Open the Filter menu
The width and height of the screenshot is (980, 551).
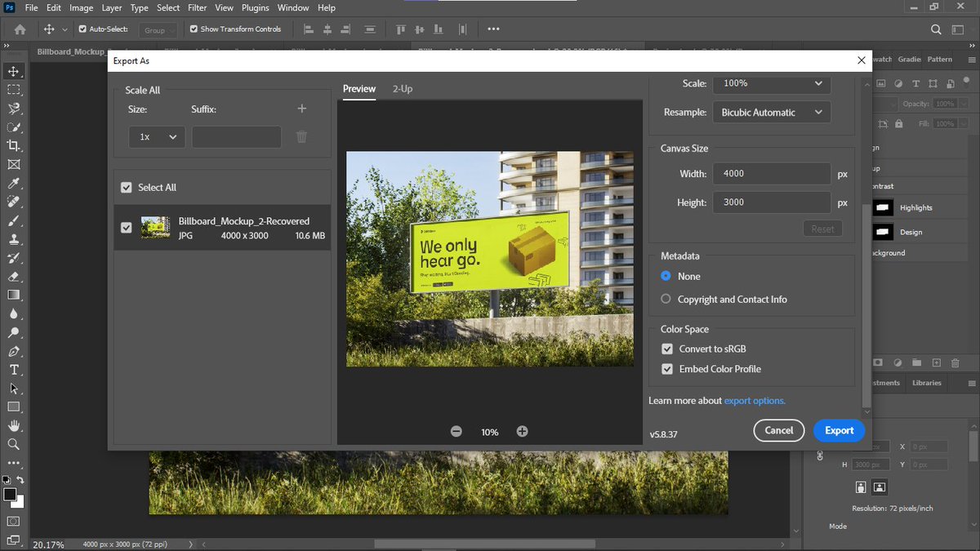(x=197, y=7)
